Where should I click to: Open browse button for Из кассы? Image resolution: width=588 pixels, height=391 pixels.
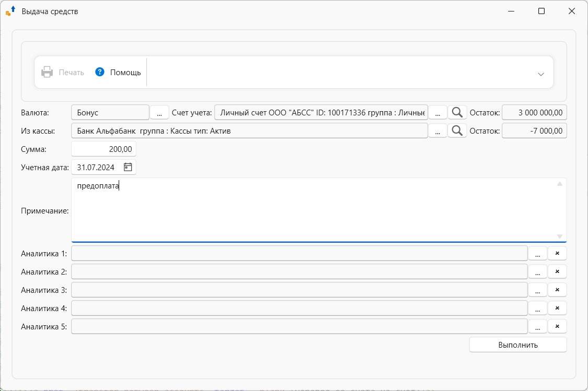pyautogui.click(x=437, y=131)
